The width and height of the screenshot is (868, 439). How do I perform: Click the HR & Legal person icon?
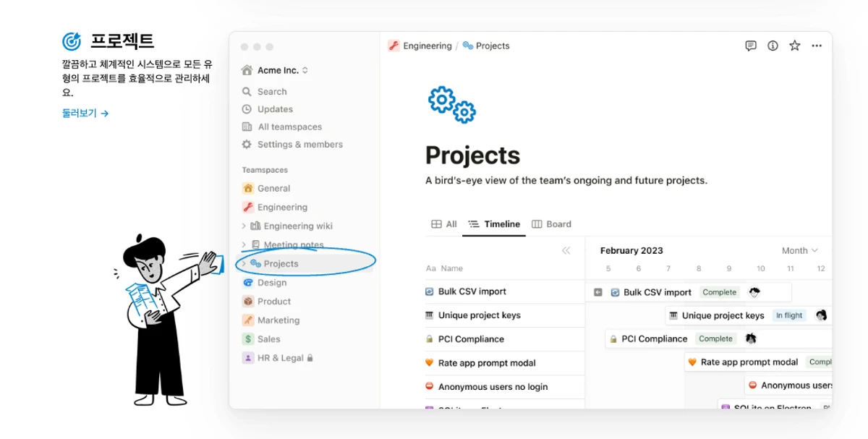click(x=248, y=358)
